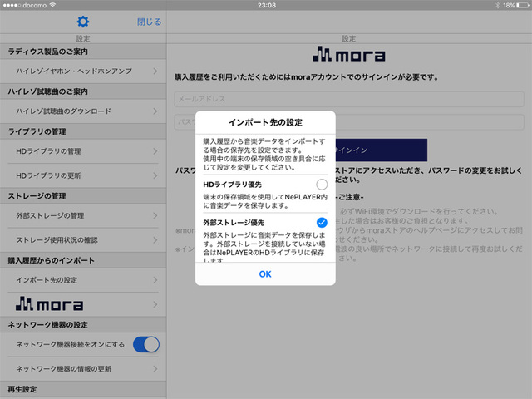Screen dimensions: 532x399
Task: Expand 外部ストレージの管理 chevron
Action: [155, 216]
